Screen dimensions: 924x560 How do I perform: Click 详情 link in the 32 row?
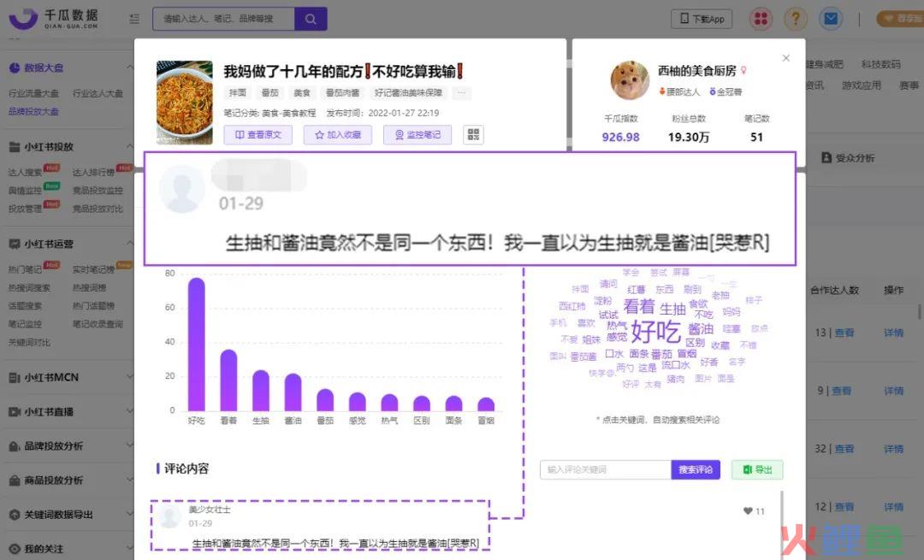893,449
